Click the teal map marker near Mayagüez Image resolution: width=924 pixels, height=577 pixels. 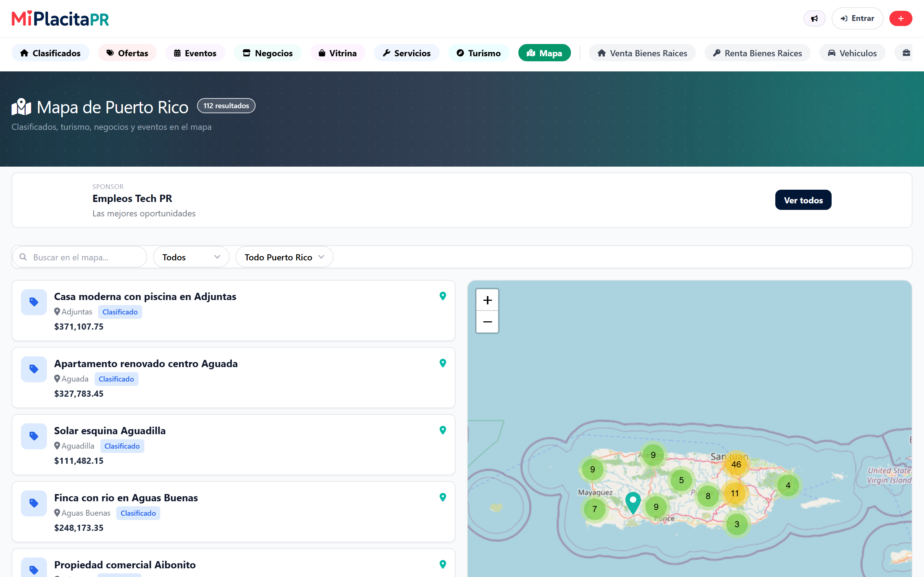pos(633,503)
